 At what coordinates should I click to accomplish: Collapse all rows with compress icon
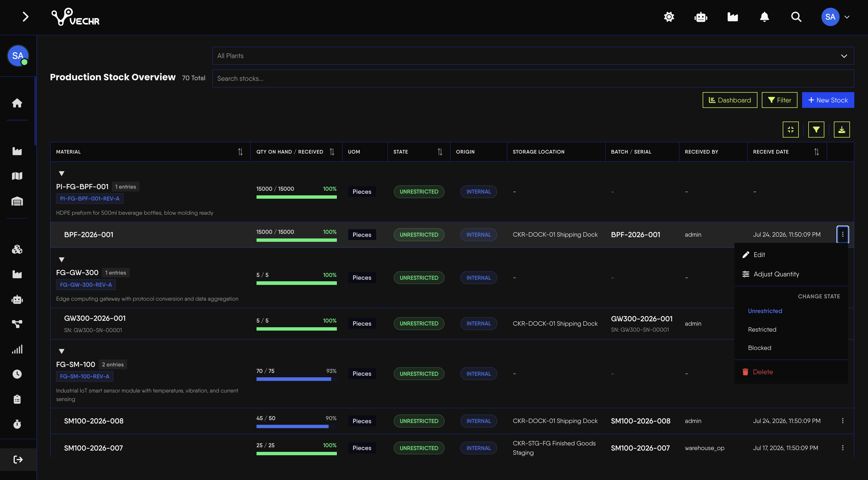[x=791, y=130]
